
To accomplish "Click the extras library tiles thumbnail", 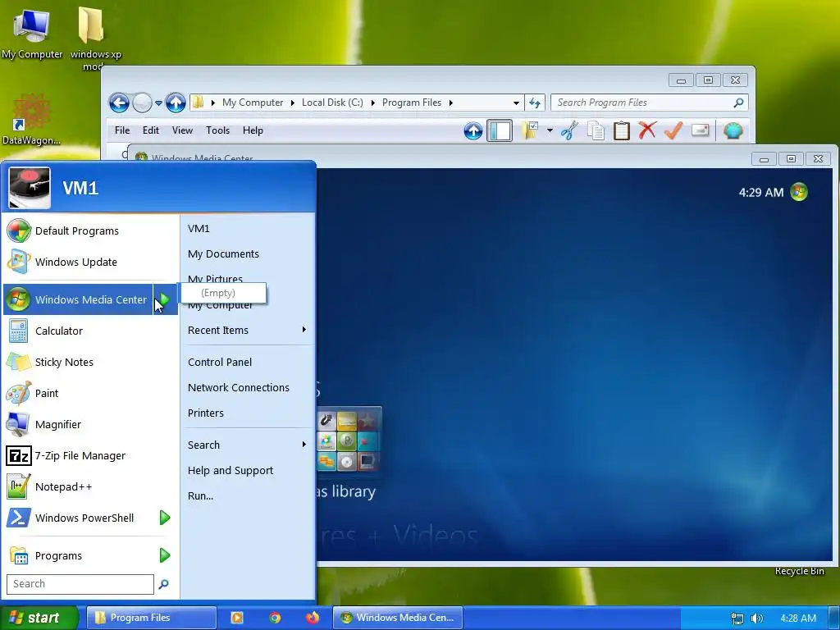I will (x=348, y=441).
